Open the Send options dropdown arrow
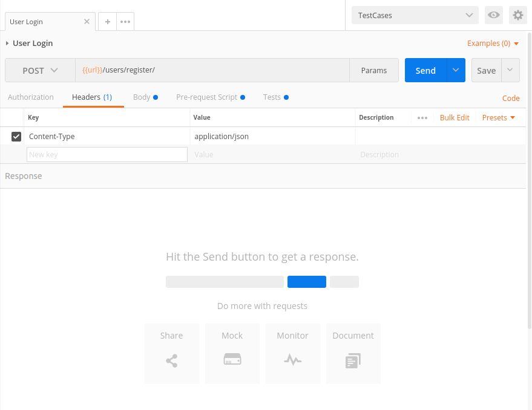Screen dimensions: 532x410 pyautogui.click(x=456, y=70)
